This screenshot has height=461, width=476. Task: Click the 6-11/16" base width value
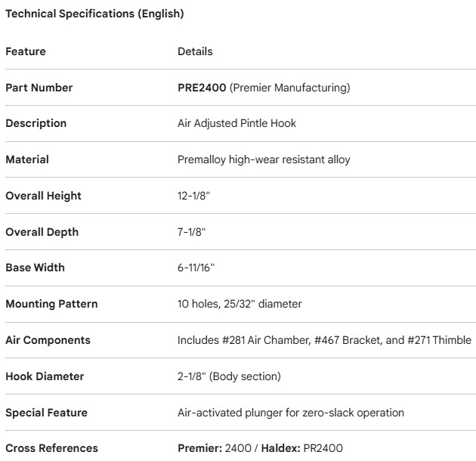click(x=195, y=268)
